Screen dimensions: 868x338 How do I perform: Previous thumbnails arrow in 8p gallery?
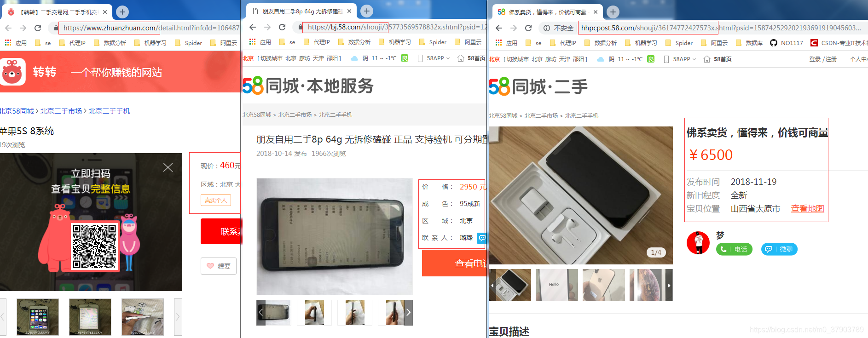(261, 313)
